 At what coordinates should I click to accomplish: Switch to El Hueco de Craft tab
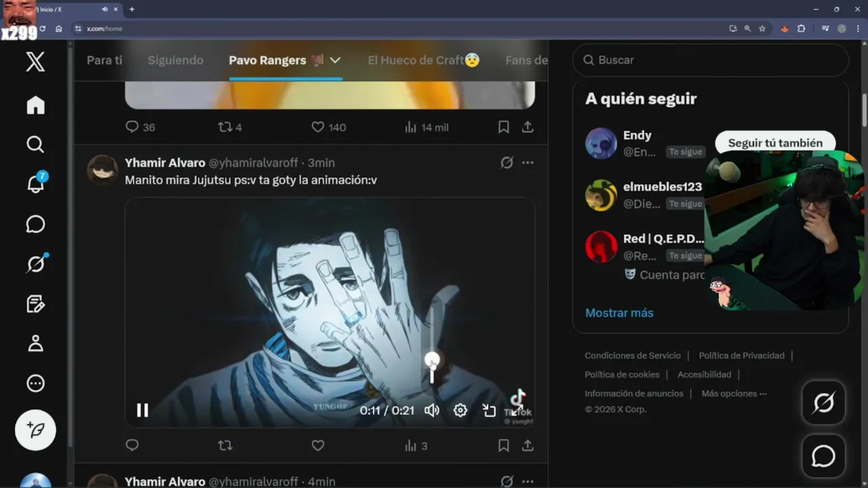point(424,60)
